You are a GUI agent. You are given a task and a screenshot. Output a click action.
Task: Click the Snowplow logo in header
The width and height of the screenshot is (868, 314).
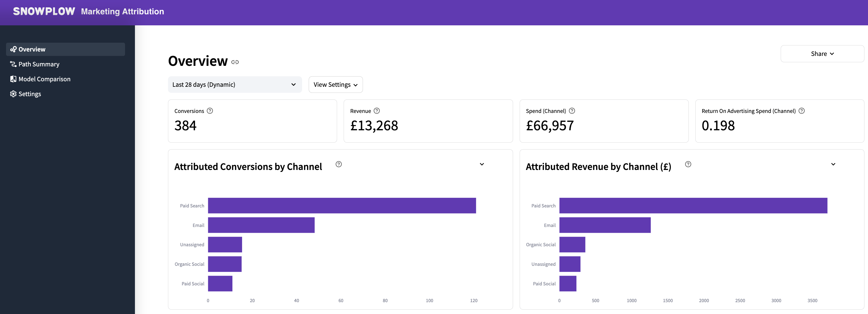tap(44, 12)
